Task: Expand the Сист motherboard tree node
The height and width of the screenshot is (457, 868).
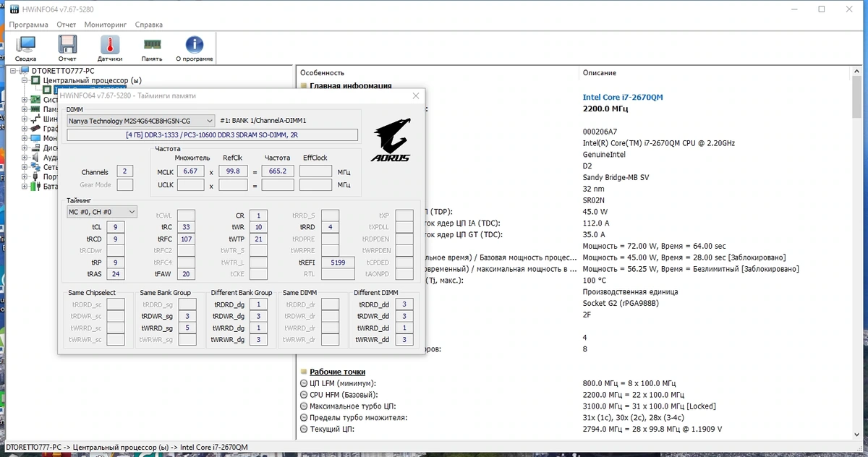Action: click(x=25, y=100)
